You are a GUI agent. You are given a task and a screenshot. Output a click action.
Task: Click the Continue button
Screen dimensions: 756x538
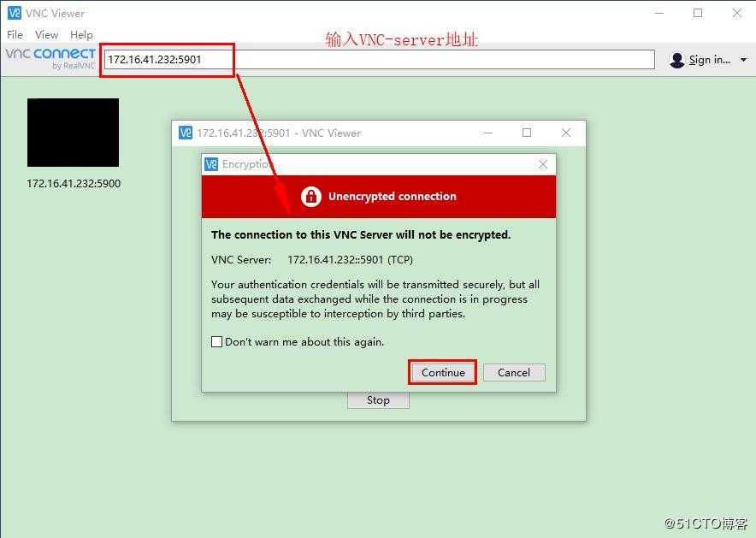pos(443,373)
